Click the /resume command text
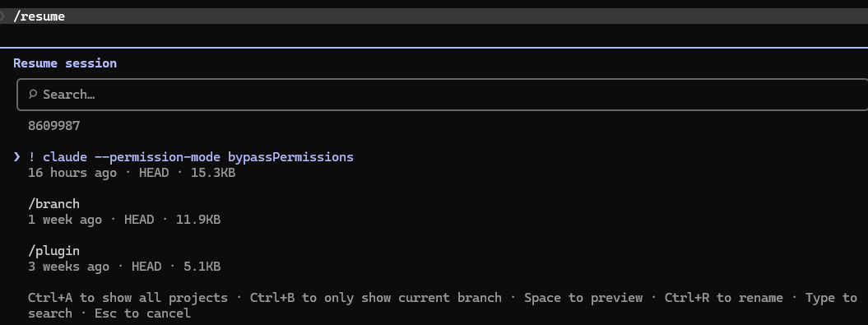Screen dimensions: 868x325 pyautogui.click(x=39, y=16)
